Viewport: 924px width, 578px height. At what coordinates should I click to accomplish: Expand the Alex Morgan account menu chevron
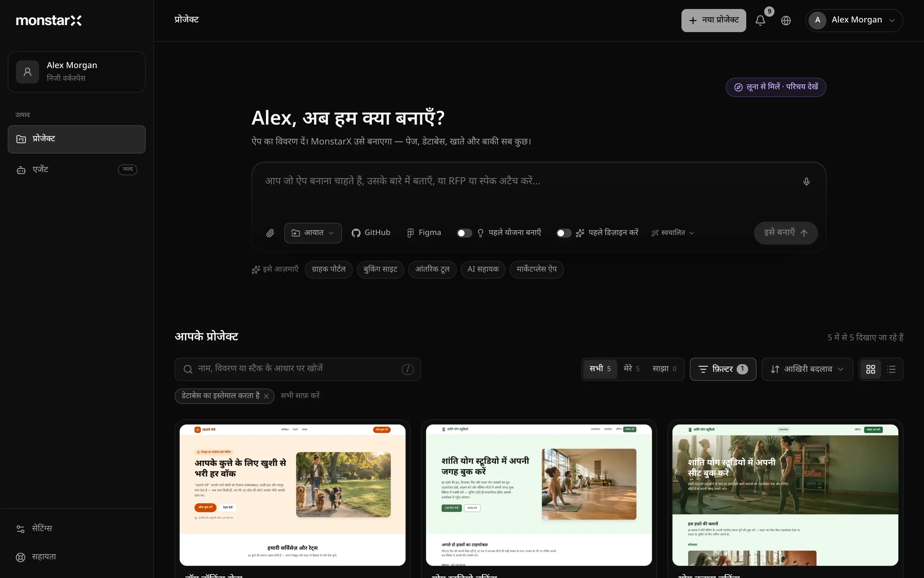[x=892, y=21]
